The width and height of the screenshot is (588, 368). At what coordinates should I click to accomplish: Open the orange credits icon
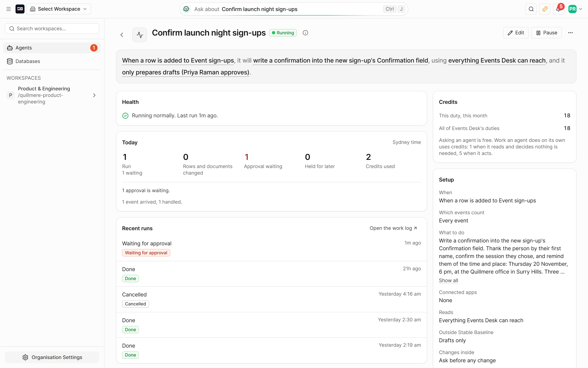[545, 9]
